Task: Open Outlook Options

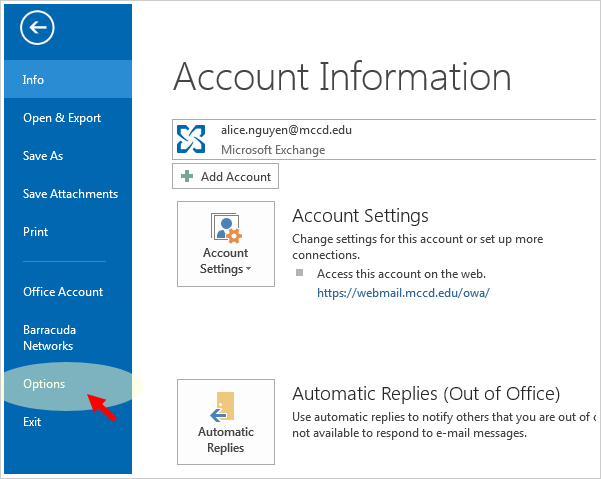Action: [44, 384]
